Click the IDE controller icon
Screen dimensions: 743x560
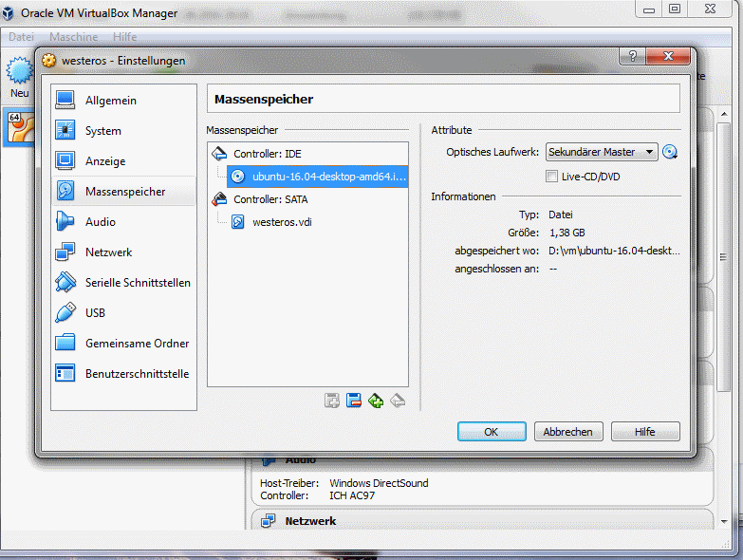pos(219,153)
